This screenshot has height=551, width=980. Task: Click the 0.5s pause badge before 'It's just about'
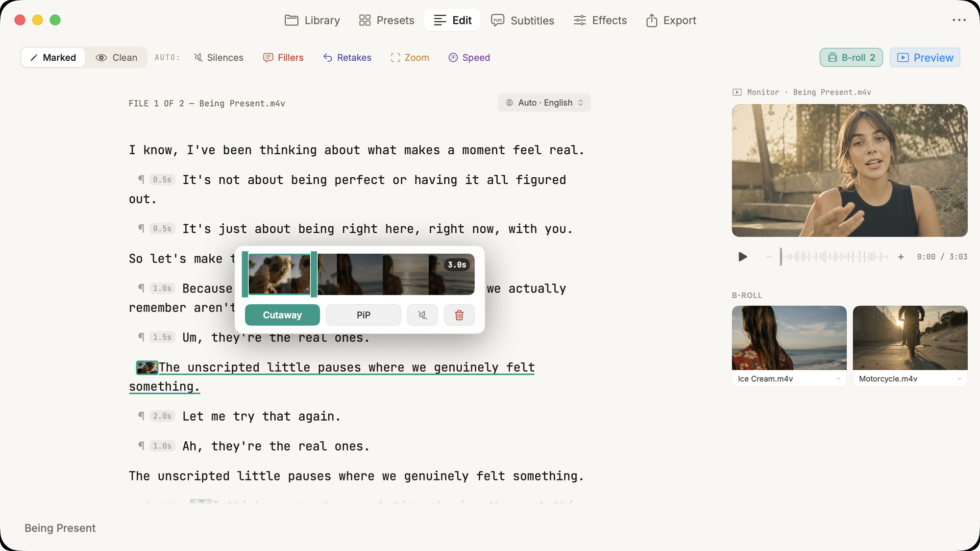tap(162, 229)
